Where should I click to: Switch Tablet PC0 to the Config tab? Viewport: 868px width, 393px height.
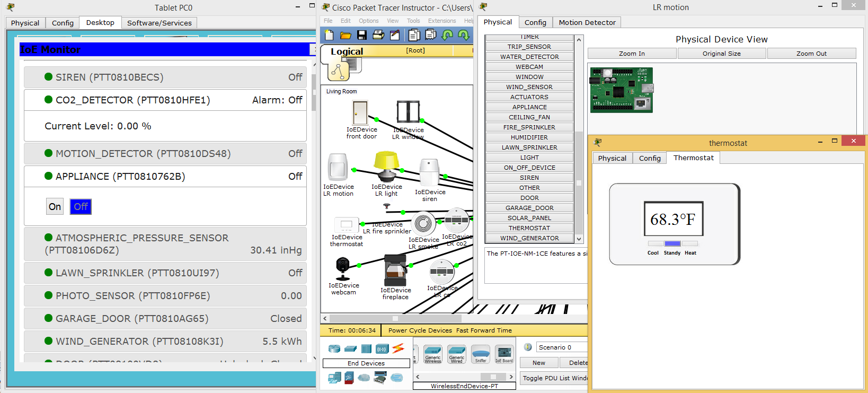coord(63,23)
